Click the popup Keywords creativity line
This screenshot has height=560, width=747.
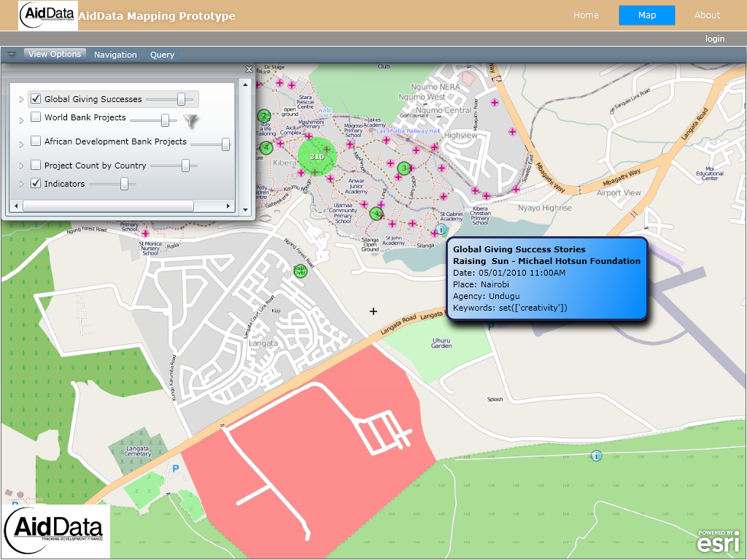pos(510,308)
